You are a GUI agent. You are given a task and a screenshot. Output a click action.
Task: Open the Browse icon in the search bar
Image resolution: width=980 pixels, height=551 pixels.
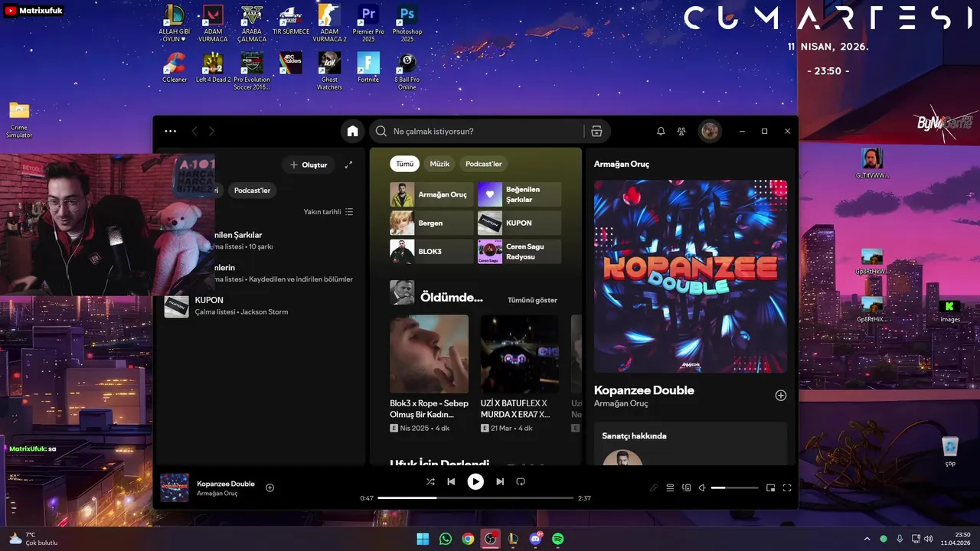(x=596, y=131)
